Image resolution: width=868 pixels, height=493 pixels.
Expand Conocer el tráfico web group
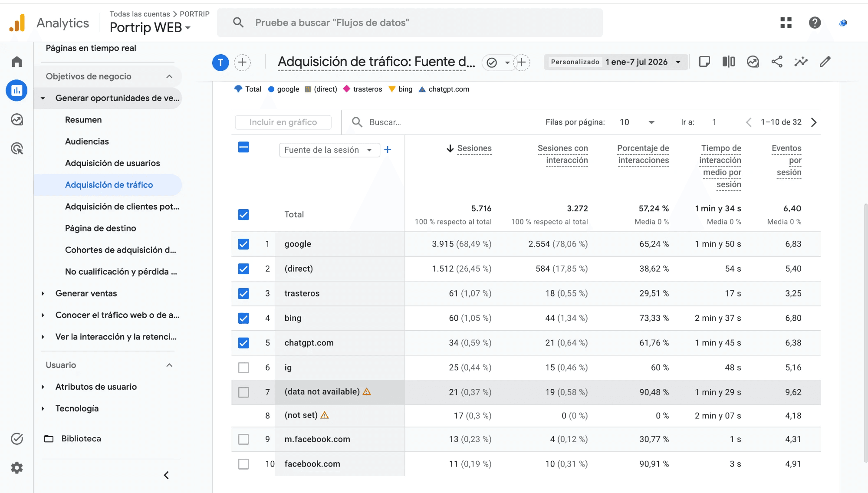point(43,315)
